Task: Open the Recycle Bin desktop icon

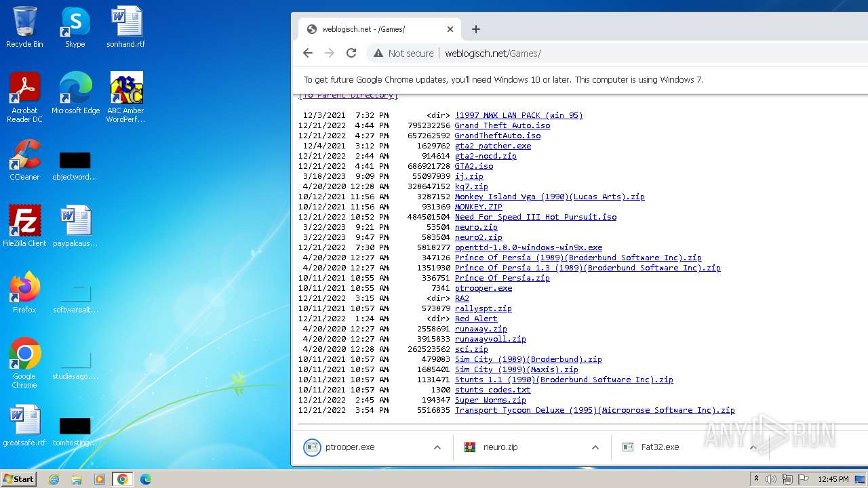Action: coord(24,27)
